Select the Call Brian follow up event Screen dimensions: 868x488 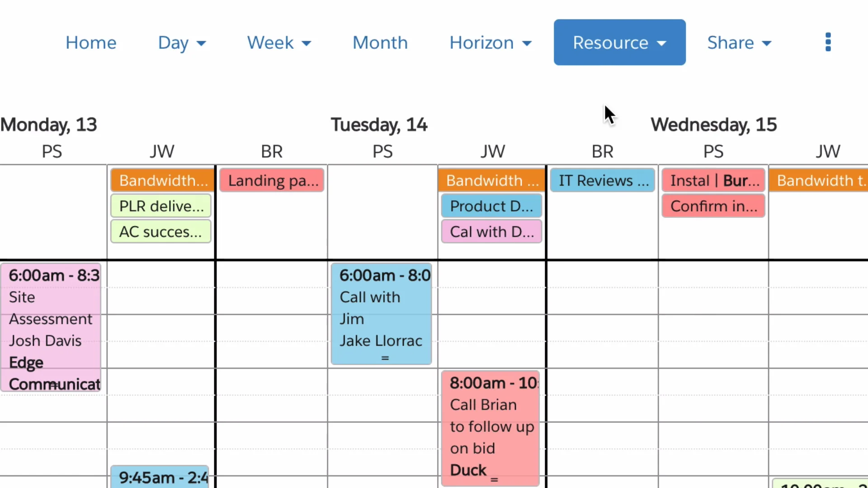(x=491, y=425)
